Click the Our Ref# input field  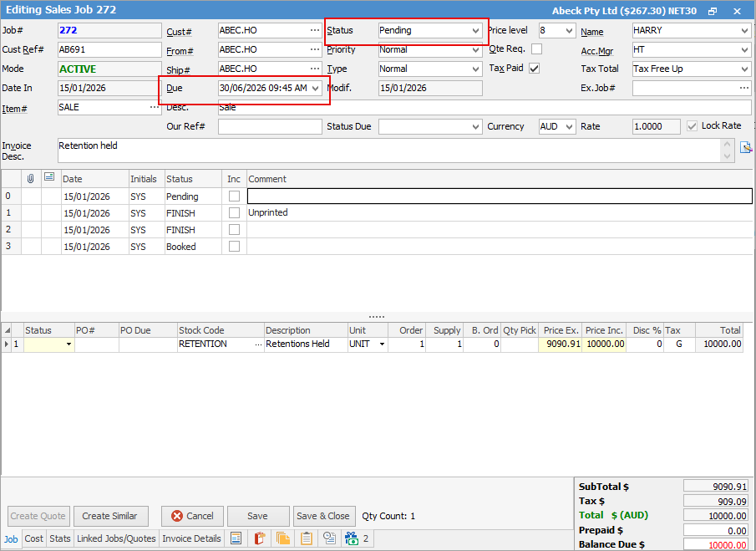[270, 126]
